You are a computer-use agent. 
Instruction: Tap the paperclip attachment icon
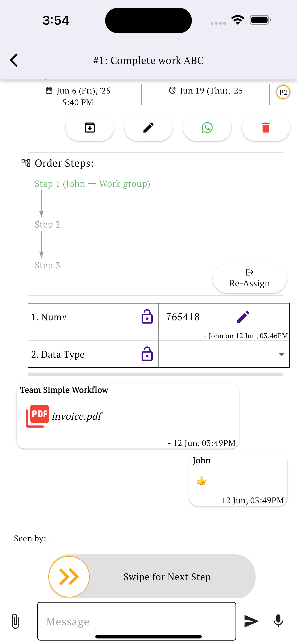coord(15,621)
